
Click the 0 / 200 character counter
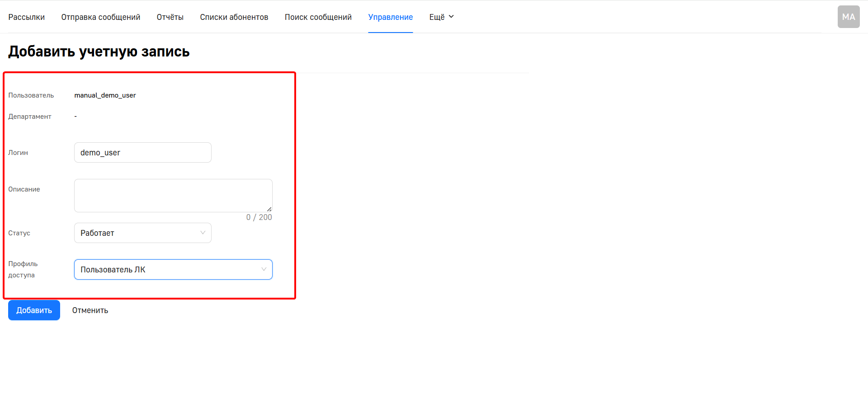click(259, 217)
